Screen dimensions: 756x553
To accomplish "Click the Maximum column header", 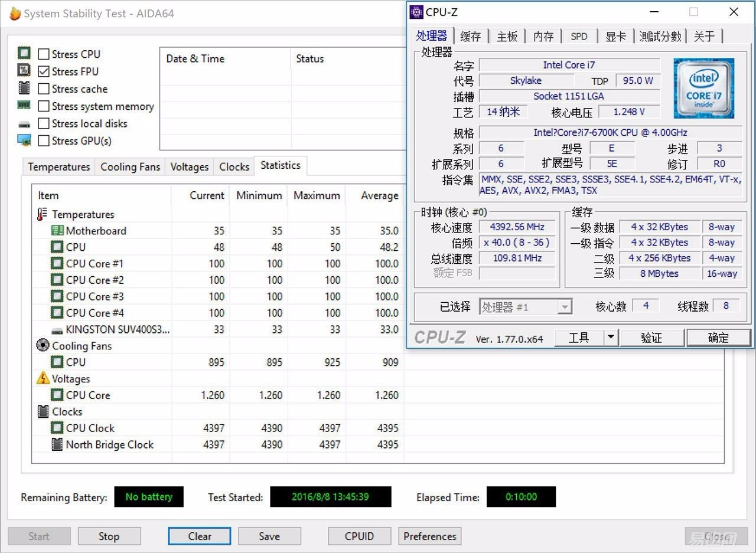I will [317, 195].
